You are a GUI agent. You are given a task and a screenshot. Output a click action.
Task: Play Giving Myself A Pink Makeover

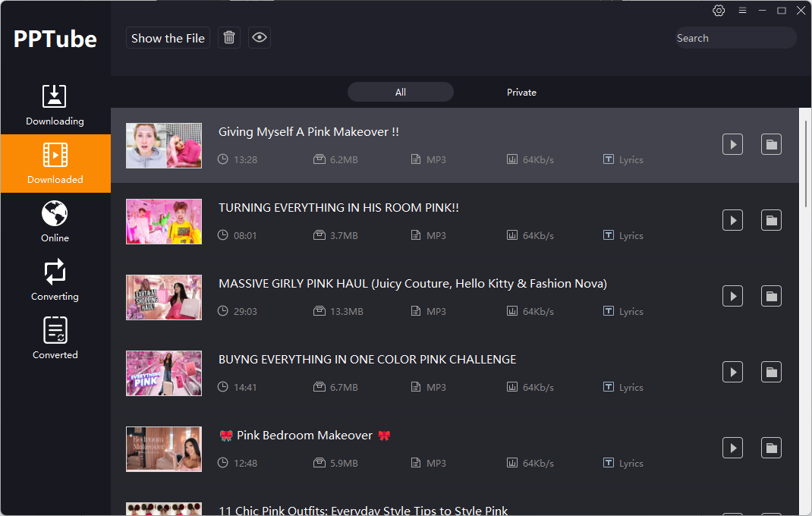tap(732, 144)
